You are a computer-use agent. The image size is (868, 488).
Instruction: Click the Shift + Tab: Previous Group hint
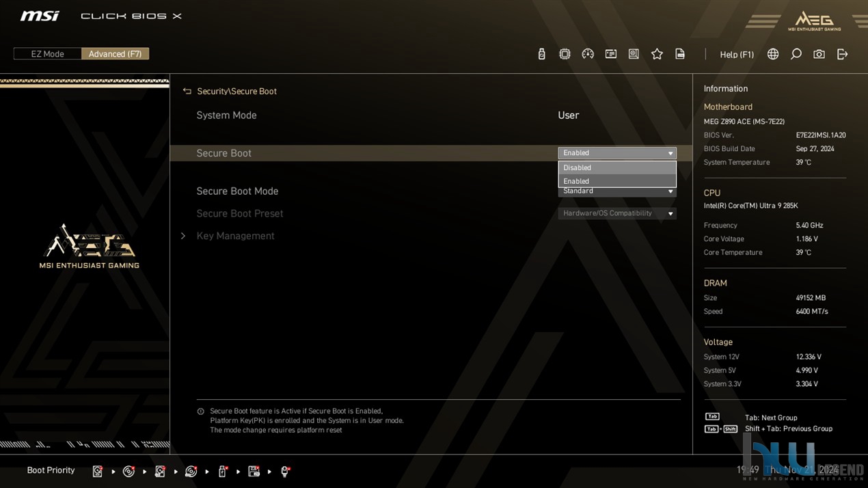(x=789, y=429)
